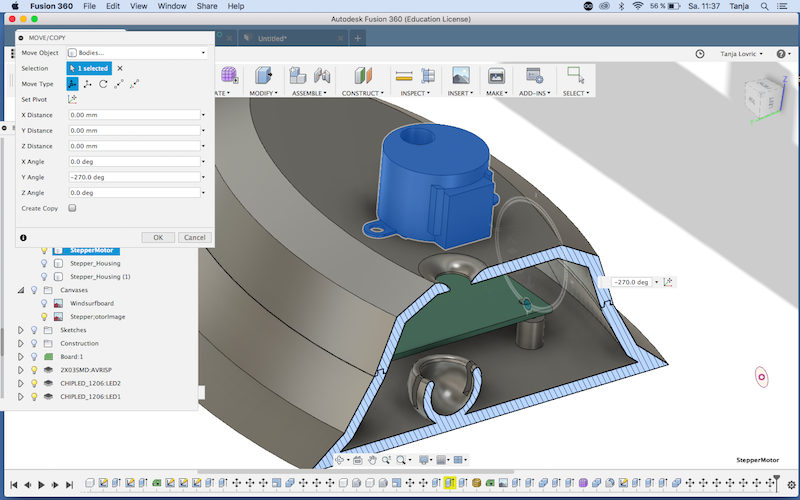The height and width of the screenshot is (500, 800).
Task: Switch to the Untitled* tab
Action: tap(293, 38)
